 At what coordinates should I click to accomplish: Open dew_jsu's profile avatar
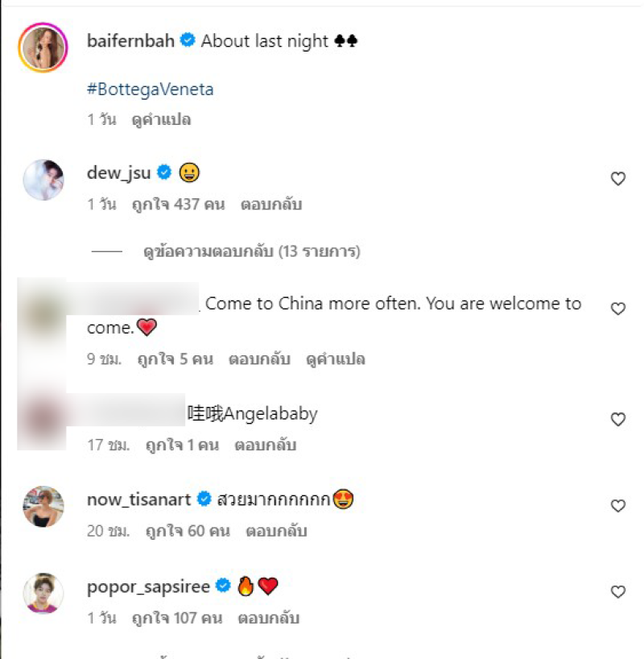[43, 180]
